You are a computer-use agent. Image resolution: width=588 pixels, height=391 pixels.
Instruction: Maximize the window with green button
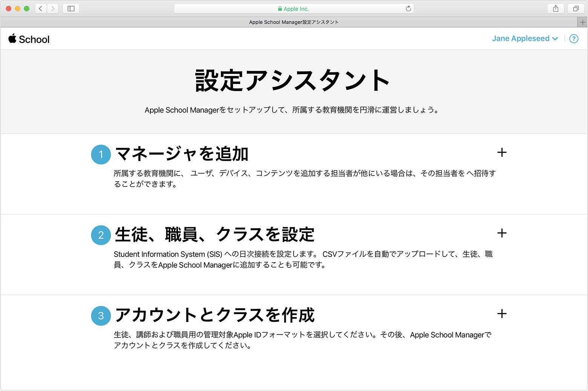click(x=26, y=8)
